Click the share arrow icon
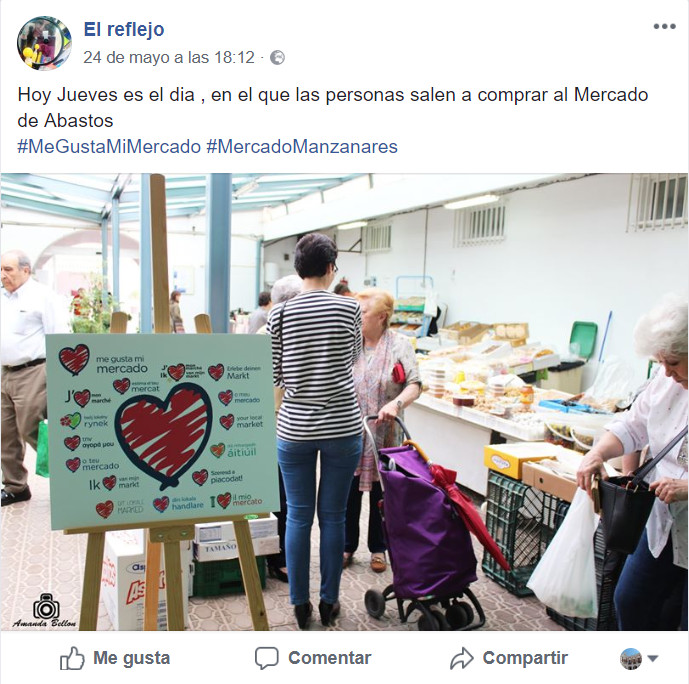 click(461, 659)
